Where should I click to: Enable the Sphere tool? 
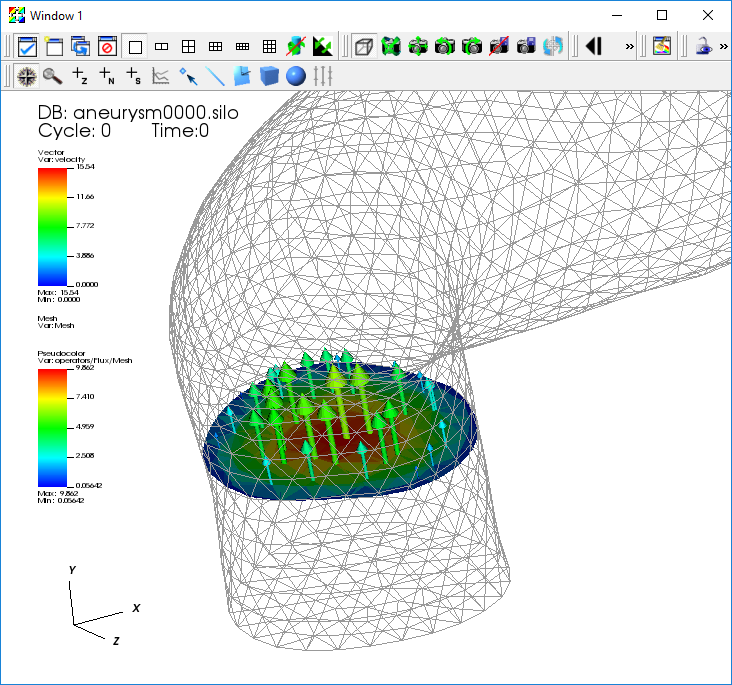click(x=296, y=76)
